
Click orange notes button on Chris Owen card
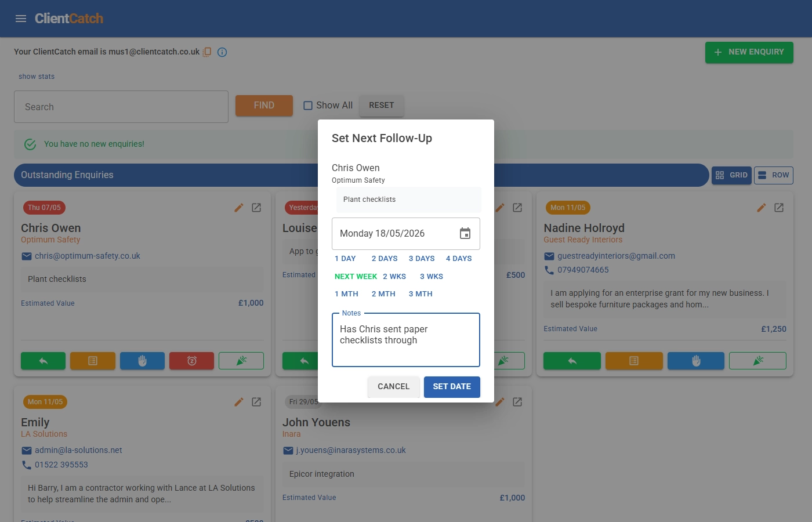coord(93,361)
